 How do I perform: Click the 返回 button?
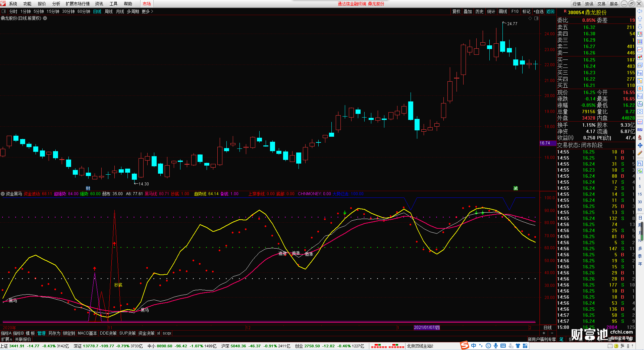click(x=550, y=11)
